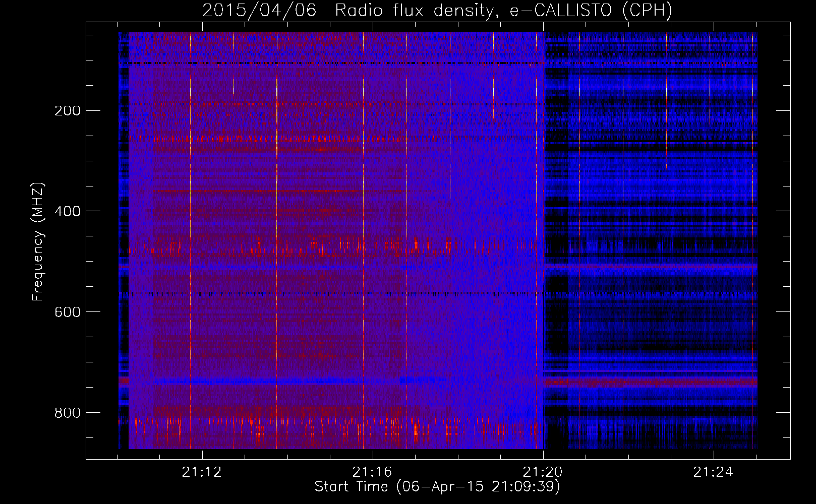816x504 pixels.
Task: Click the 21:16 time tick label
Action: (x=372, y=472)
